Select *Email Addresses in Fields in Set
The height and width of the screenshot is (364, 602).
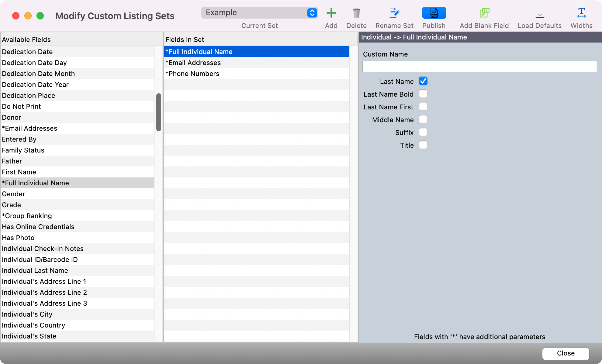point(193,63)
